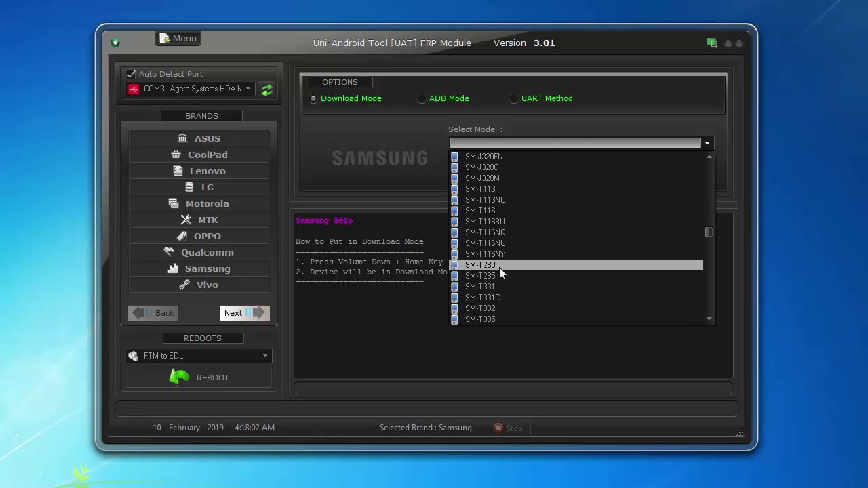The width and height of the screenshot is (868, 488).
Task: Select the Samsung brand
Action: (199, 268)
